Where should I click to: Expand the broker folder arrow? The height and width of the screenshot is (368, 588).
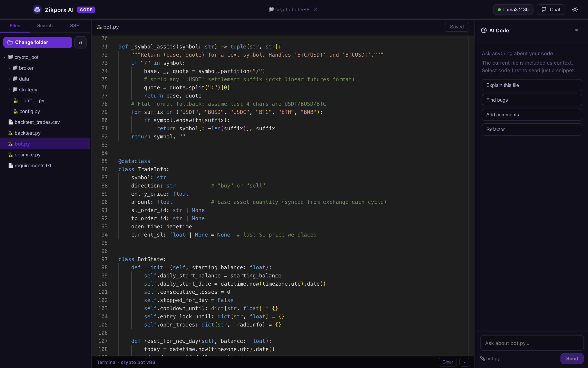(x=9, y=68)
